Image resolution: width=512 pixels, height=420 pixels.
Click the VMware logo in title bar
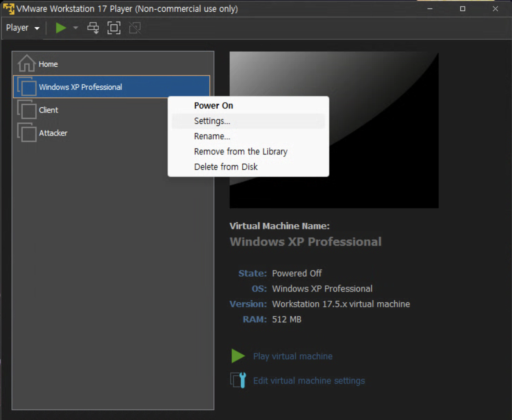pos(9,9)
